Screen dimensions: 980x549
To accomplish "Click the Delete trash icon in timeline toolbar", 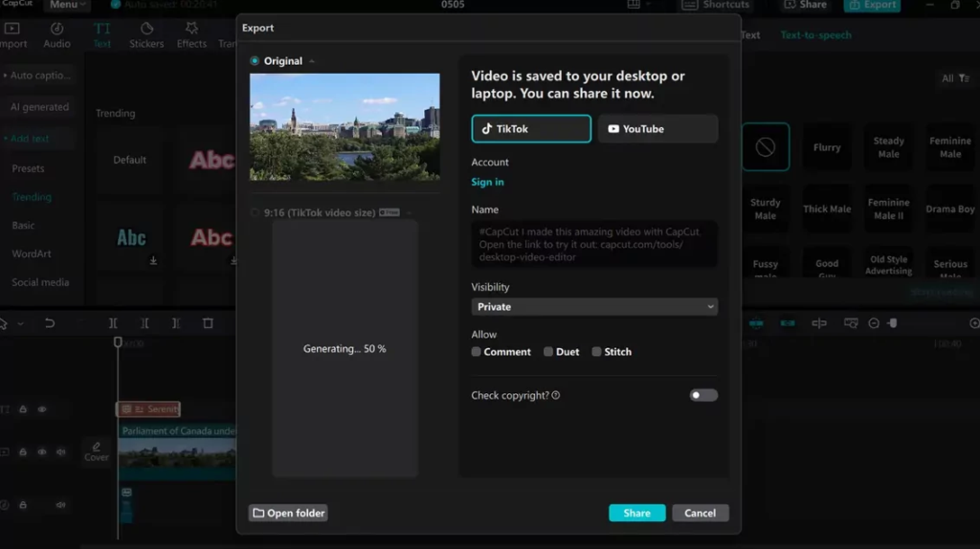I will tap(208, 323).
